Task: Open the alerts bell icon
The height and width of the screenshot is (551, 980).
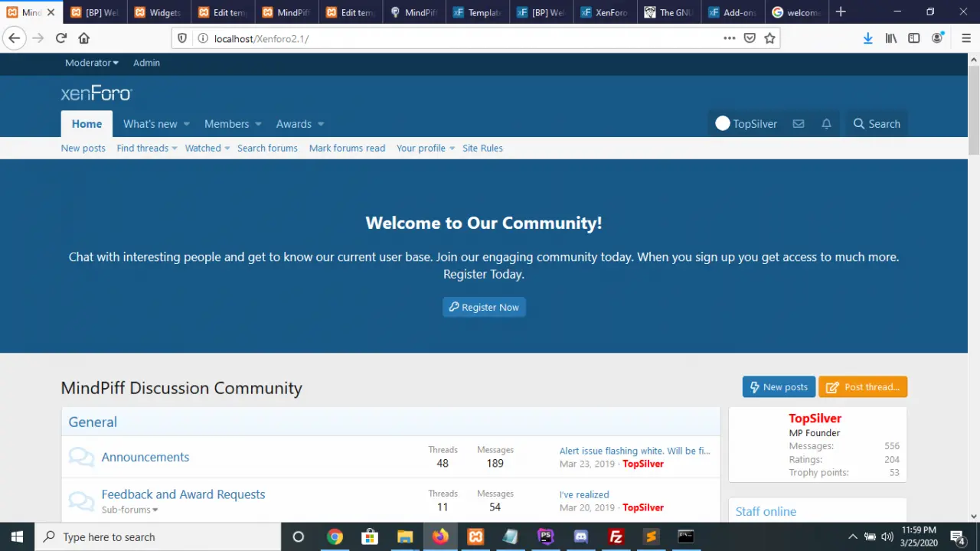Action: [x=826, y=124]
